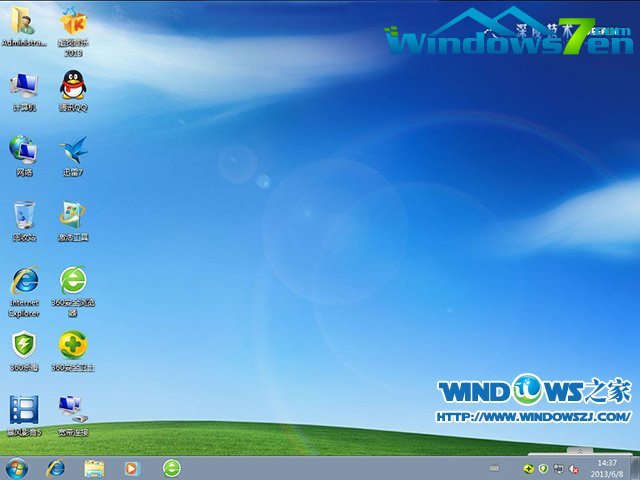The image size is (640, 480).
Task: Open Action Center flag tray icon
Action: [558, 469]
